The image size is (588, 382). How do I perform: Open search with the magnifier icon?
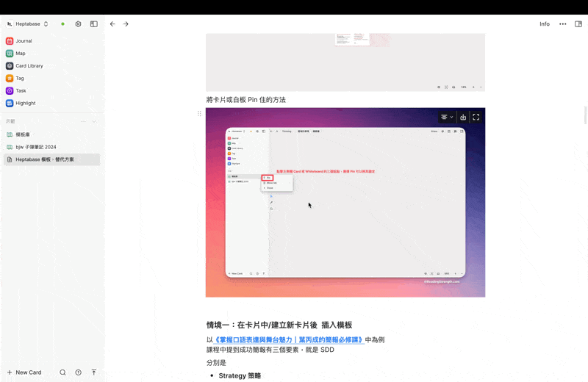(62, 372)
